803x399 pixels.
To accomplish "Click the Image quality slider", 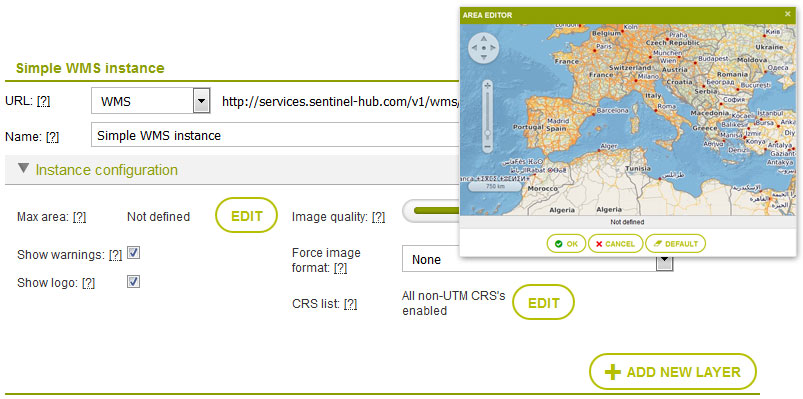I will 431,211.
